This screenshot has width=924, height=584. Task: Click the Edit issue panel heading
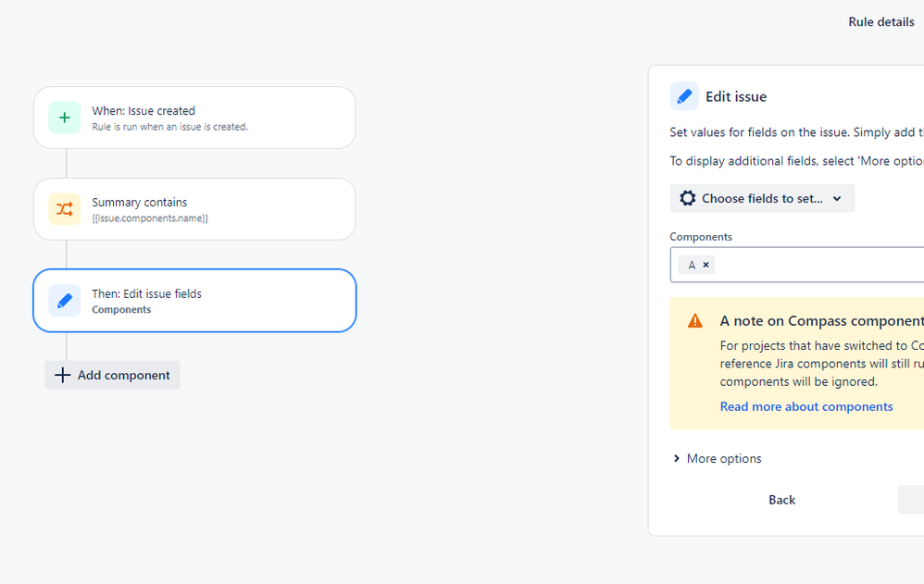point(736,96)
